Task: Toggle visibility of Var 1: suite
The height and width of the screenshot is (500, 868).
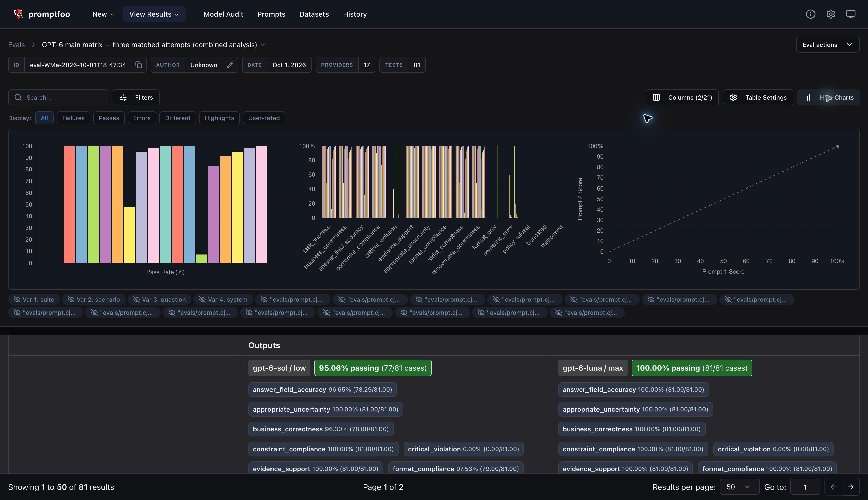Action: coord(34,299)
